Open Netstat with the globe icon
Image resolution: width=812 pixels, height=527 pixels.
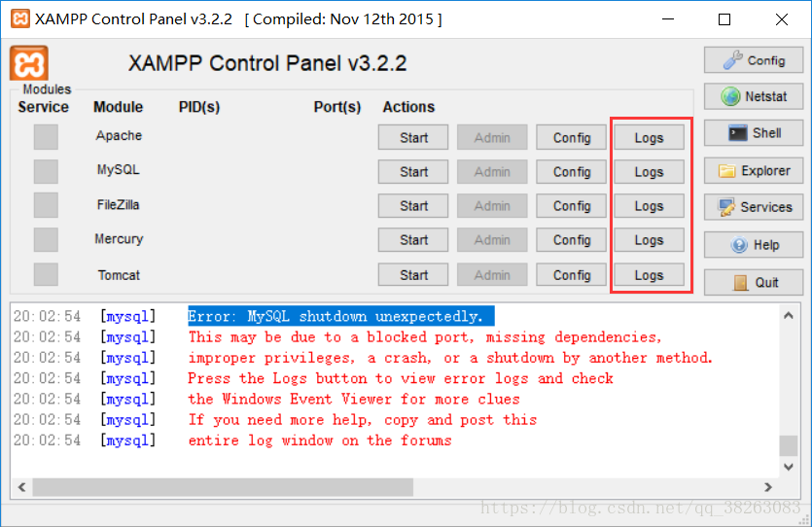(754, 96)
